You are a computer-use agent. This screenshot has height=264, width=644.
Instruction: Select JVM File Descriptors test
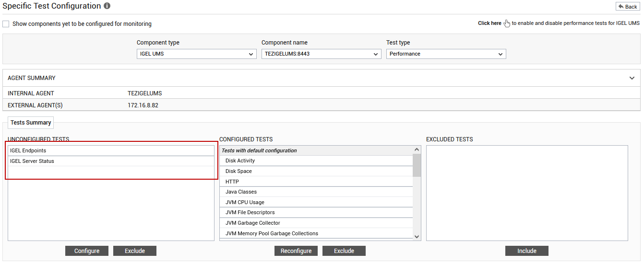[316, 212]
